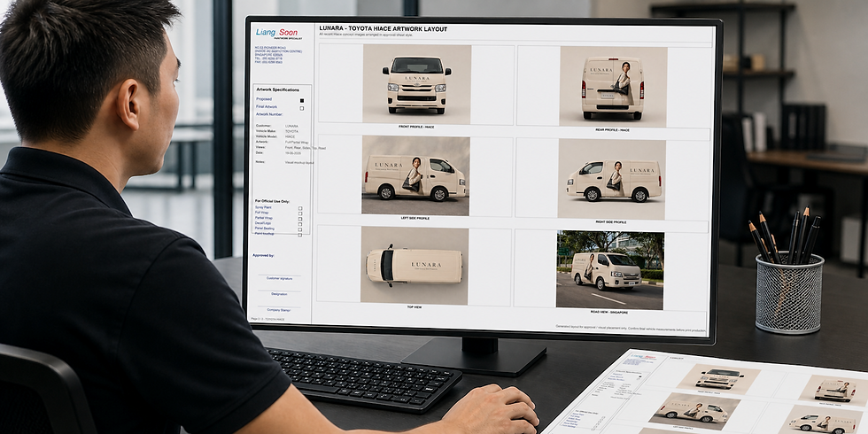Tick the Final Artwork checkbox
The width and height of the screenshot is (868, 434).
click(x=302, y=108)
